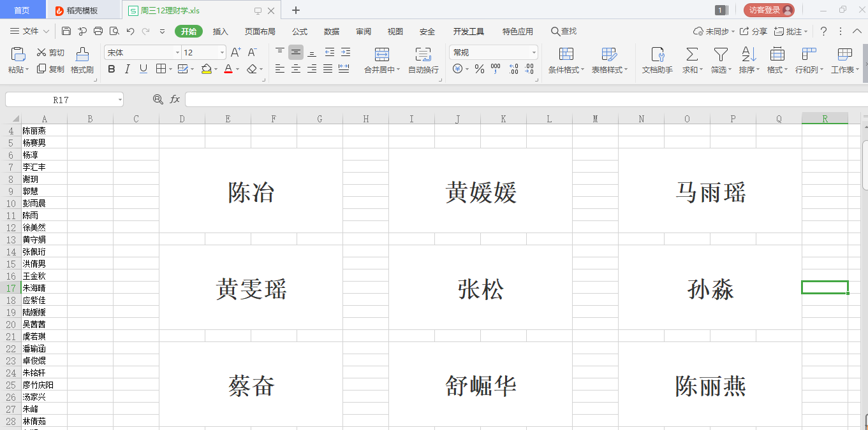Click the Print icon in quick toolbar
868x430 pixels.
(x=98, y=31)
